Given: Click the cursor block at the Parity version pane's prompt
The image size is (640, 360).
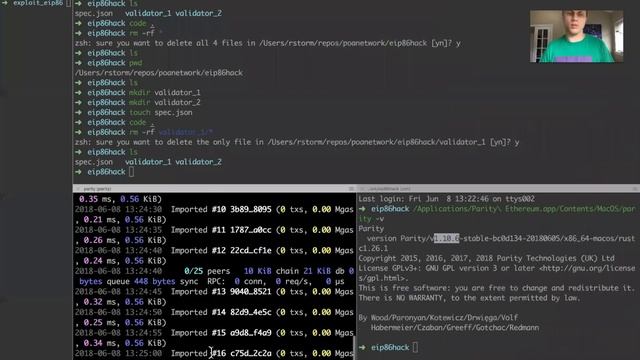Looking at the screenshot, I should pyautogui.click(x=415, y=347).
